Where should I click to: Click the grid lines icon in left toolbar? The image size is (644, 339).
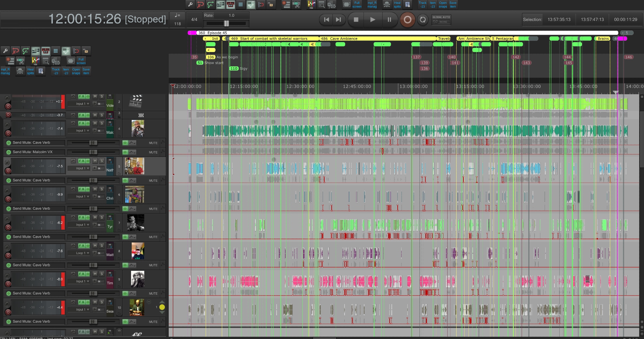56,51
